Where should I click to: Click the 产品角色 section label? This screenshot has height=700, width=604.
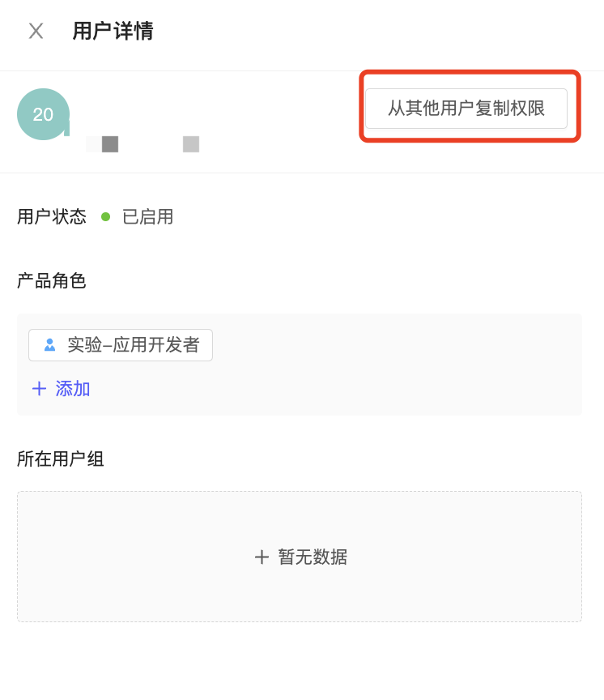[x=52, y=281]
